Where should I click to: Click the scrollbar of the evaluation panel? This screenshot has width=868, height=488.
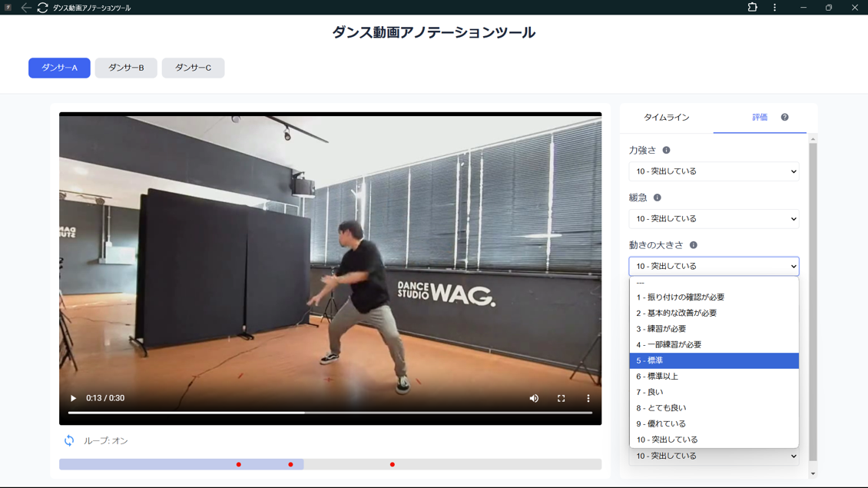811,231
